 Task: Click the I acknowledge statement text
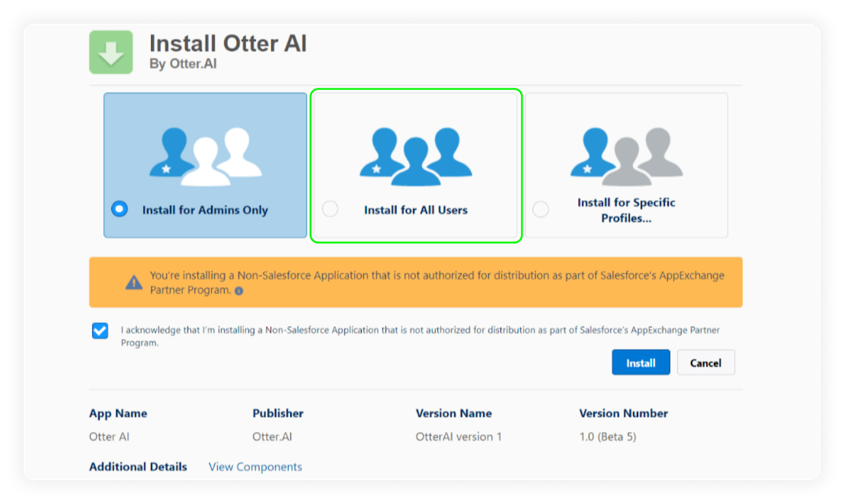(x=420, y=336)
